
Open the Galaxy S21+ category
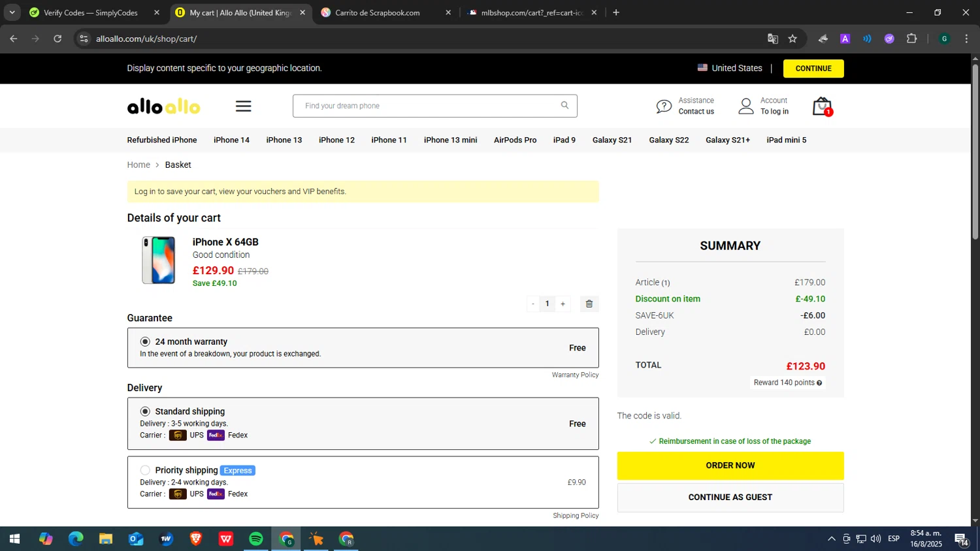tap(727, 140)
